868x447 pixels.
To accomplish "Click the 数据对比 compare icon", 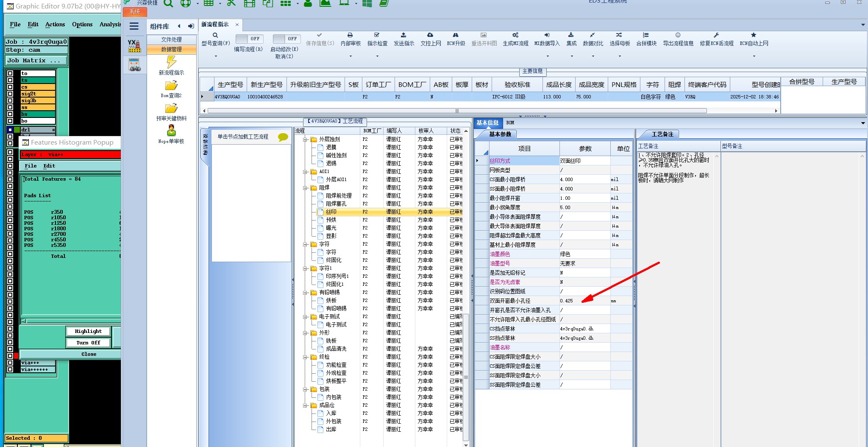I will click(593, 35).
